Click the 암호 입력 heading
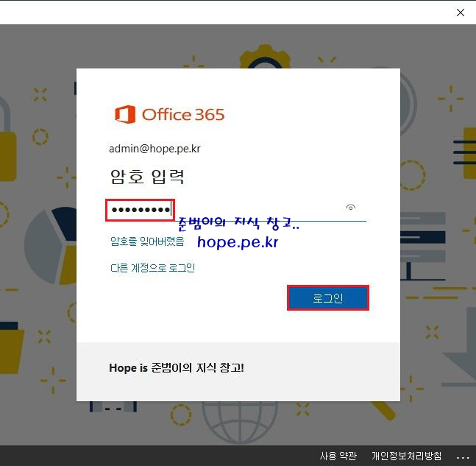476x466 pixels. (x=147, y=177)
